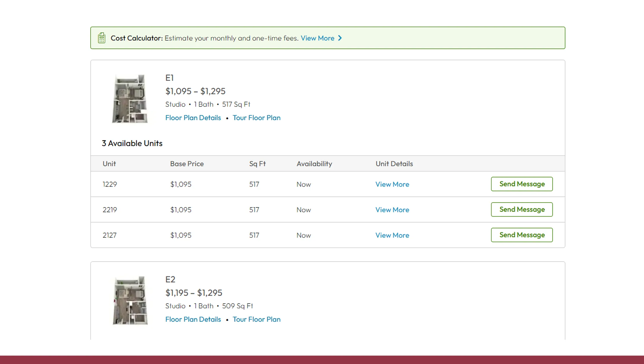Viewport: 644px width, 364px height.
Task: Click Tour Floor Plan for E1
Action: point(256,118)
